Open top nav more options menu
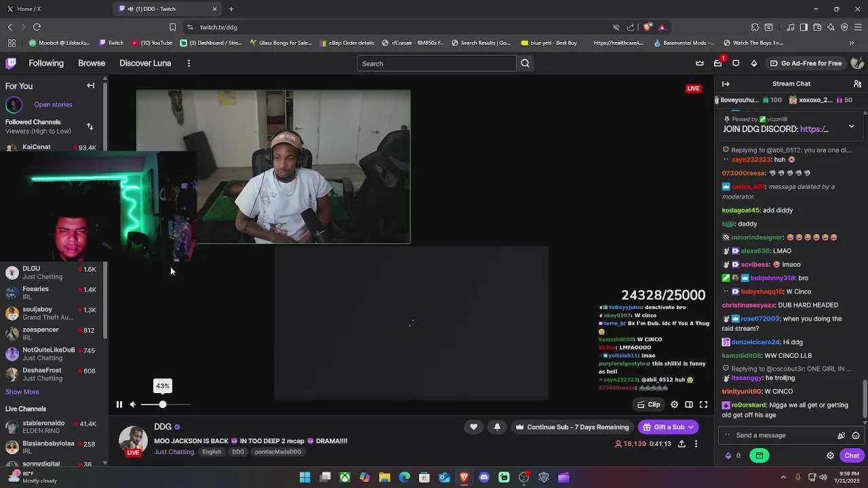The height and width of the screenshot is (488, 868). pos(189,63)
